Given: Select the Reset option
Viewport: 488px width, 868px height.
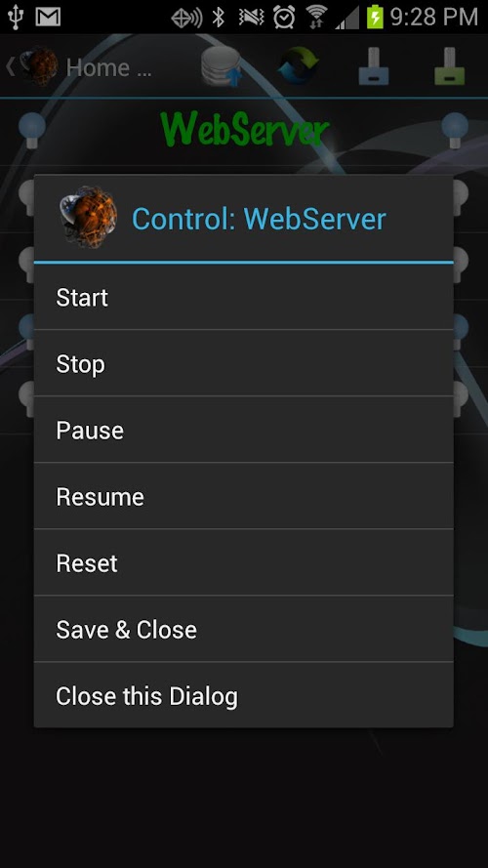Looking at the screenshot, I should tap(243, 562).
